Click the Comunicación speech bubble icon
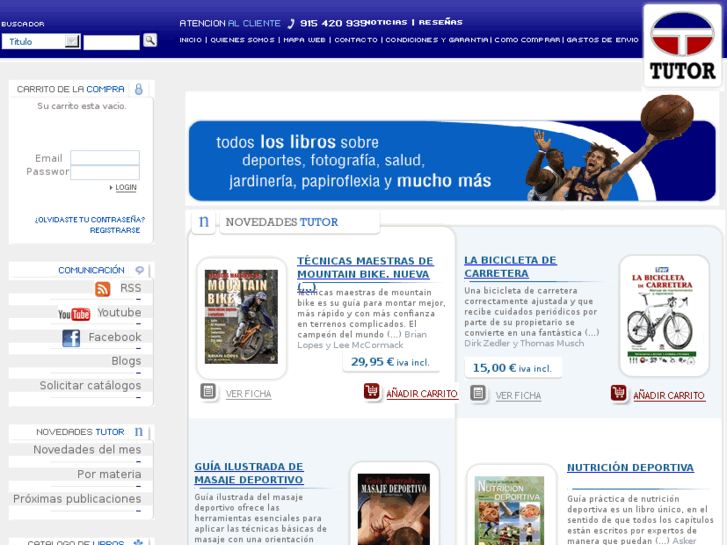The width and height of the screenshot is (727, 545). (140, 270)
